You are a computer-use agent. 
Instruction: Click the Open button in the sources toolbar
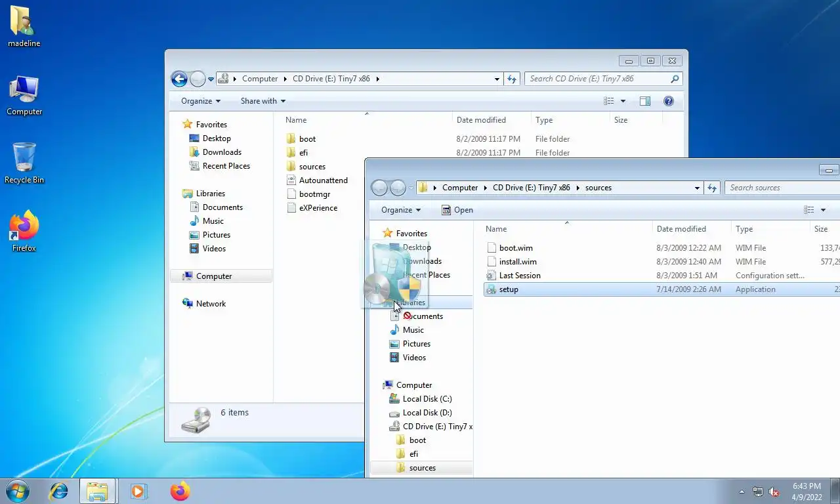457,210
